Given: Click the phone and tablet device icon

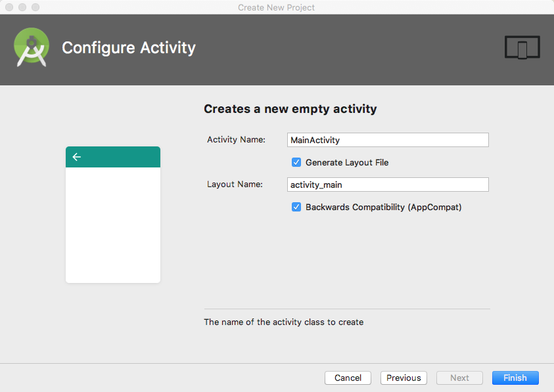Looking at the screenshot, I should click(522, 48).
